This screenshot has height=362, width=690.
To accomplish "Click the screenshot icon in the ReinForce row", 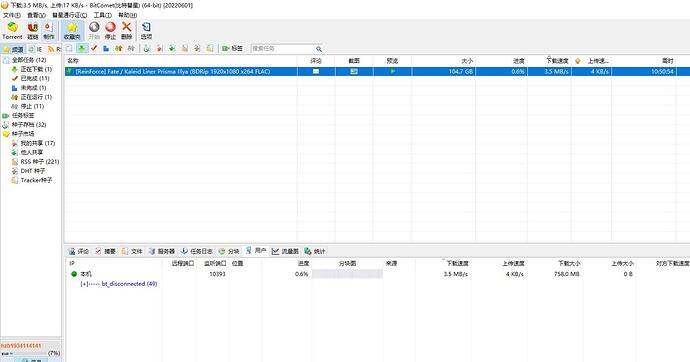I will [x=354, y=71].
